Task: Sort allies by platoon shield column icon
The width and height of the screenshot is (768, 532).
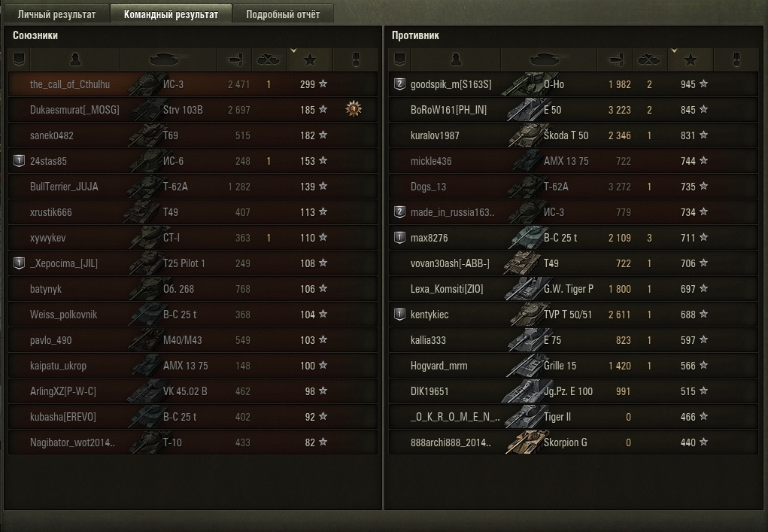Action: pos(19,59)
